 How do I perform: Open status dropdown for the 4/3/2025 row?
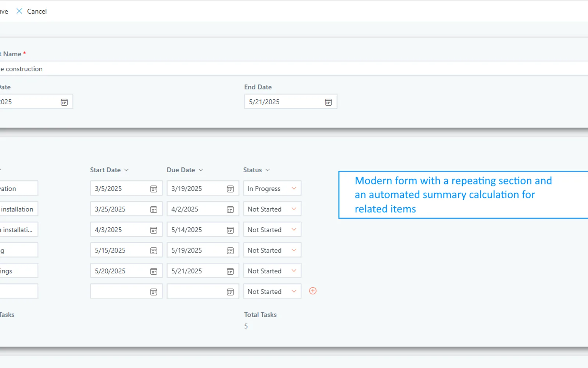point(272,230)
